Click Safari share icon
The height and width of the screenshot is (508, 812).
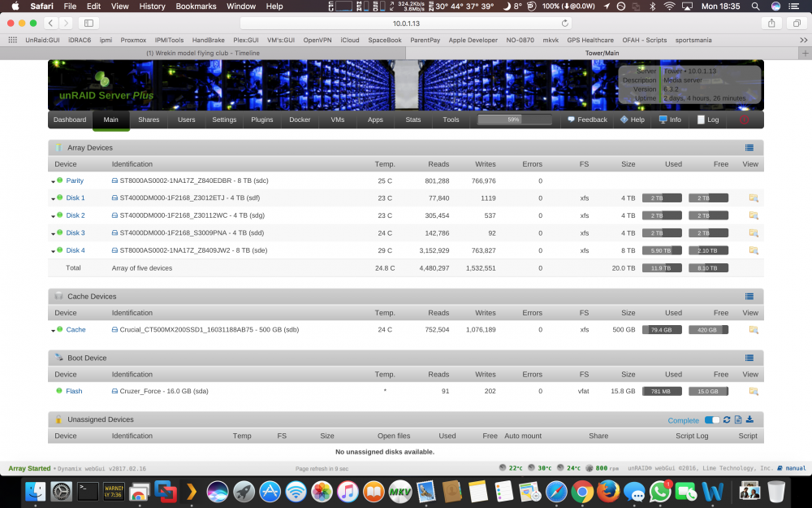[x=771, y=24]
